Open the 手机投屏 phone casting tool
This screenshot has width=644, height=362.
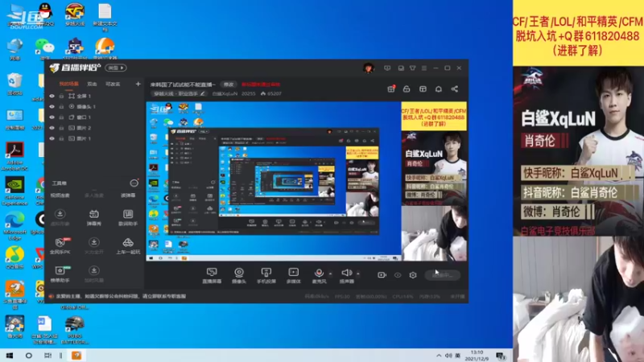266,275
